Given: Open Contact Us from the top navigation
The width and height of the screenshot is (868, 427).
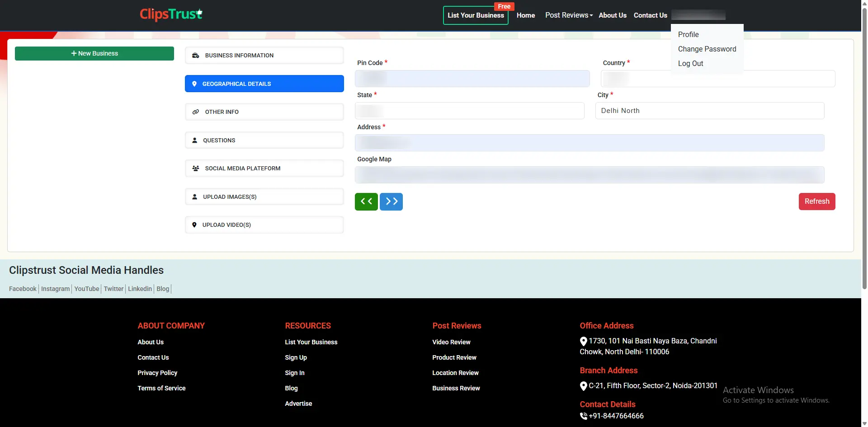Looking at the screenshot, I should coord(651,15).
